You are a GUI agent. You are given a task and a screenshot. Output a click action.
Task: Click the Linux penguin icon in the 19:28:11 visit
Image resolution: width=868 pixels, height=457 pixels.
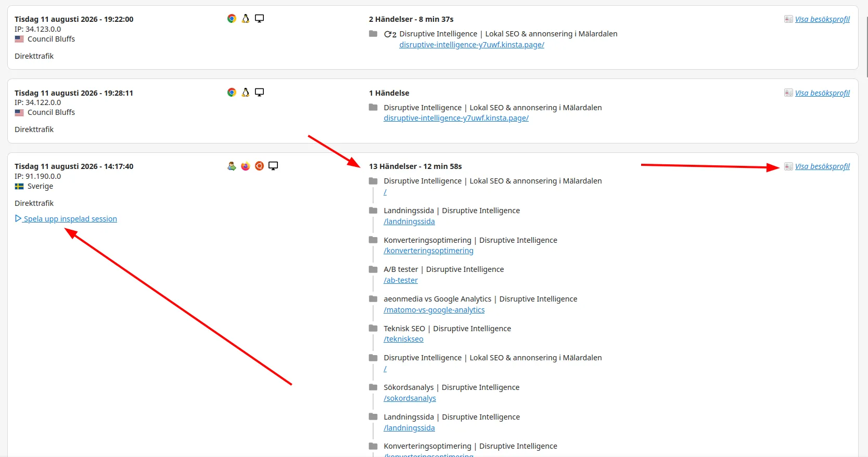[x=246, y=93]
